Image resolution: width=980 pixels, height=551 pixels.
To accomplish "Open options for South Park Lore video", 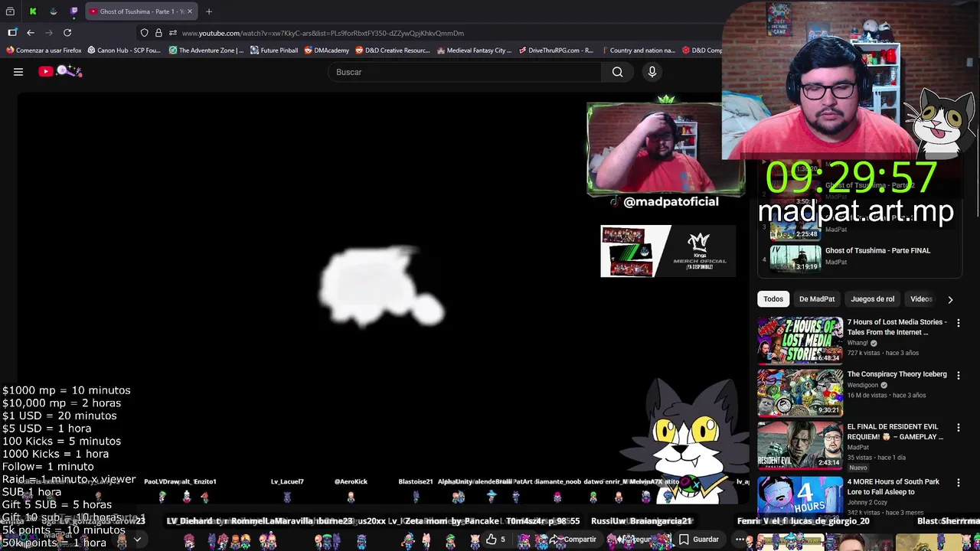I will [x=958, y=483].
